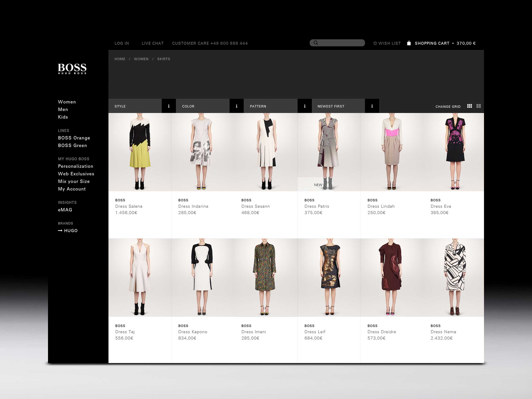Click the Dress Kapono title text
Image resolution: width=532 pixels, height=399 pixels.
point(193,332)
